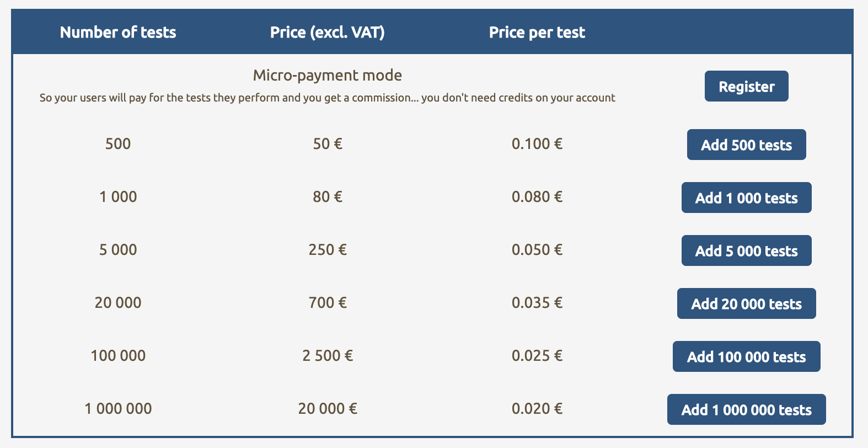The height and width of the screenshot is (448, 868).
Task: Purchase via Add 100 000 tests button
Action: tap(746, 357)
